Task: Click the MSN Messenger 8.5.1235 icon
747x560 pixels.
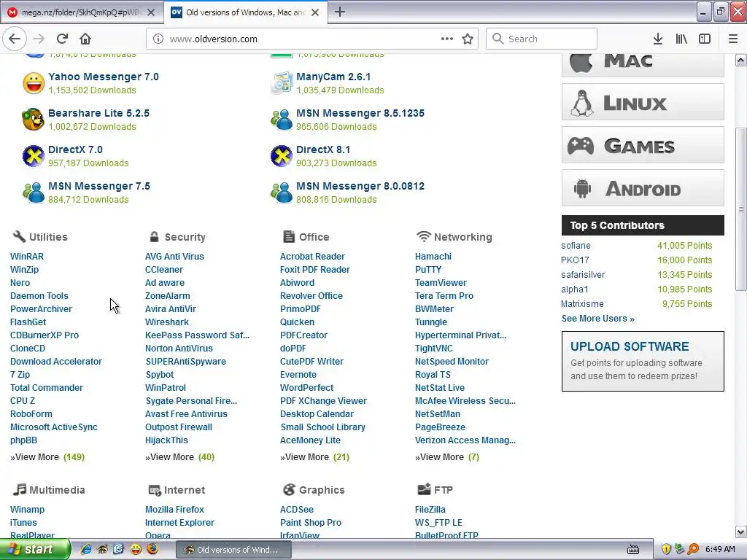Action: point(282,120)
